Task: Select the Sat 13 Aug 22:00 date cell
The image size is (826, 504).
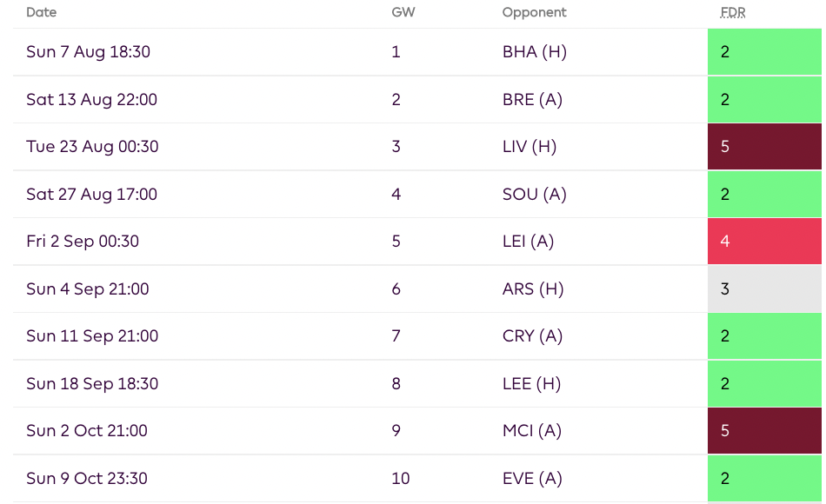Action: [x=90, y=99]
